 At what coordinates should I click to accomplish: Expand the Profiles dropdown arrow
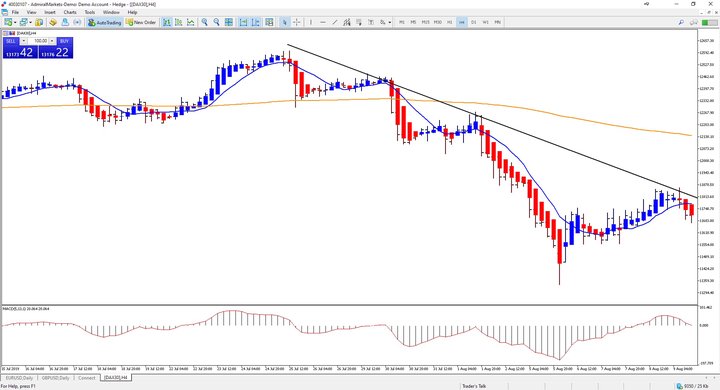(x=30, y=22)
